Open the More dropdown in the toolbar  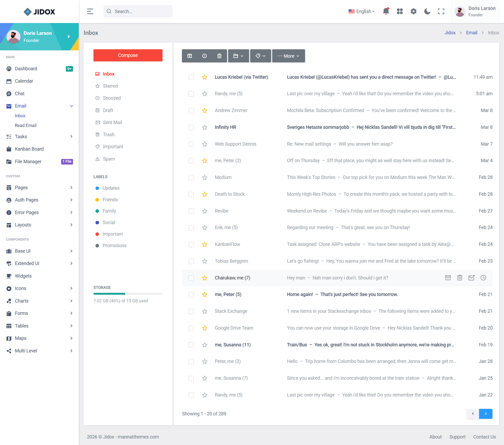[x=288, y=56]
